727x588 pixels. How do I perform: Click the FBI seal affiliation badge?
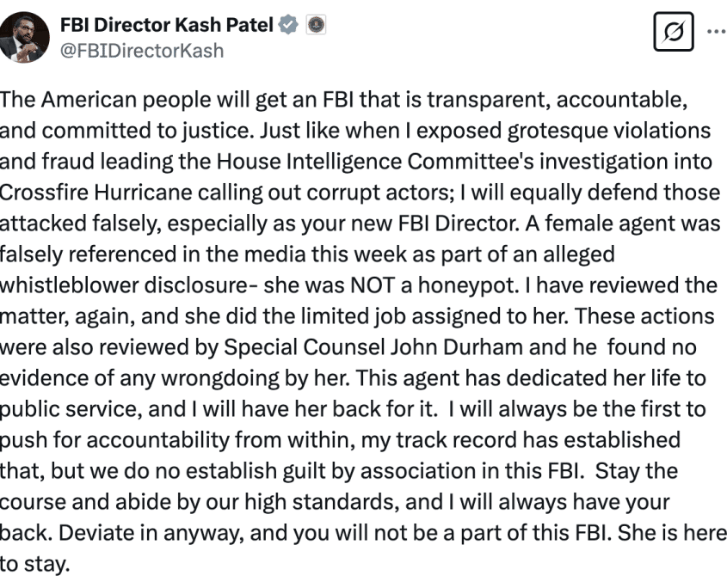point(316,26)
